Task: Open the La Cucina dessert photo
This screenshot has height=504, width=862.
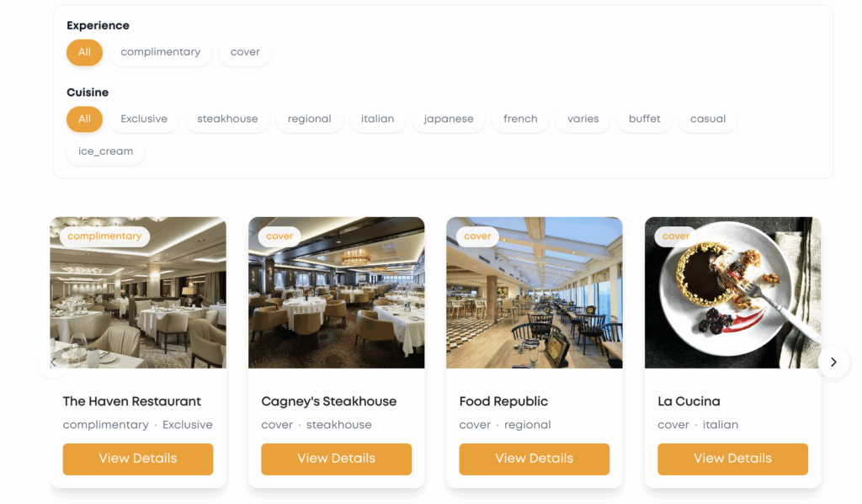Action: [x=733, y=293]
